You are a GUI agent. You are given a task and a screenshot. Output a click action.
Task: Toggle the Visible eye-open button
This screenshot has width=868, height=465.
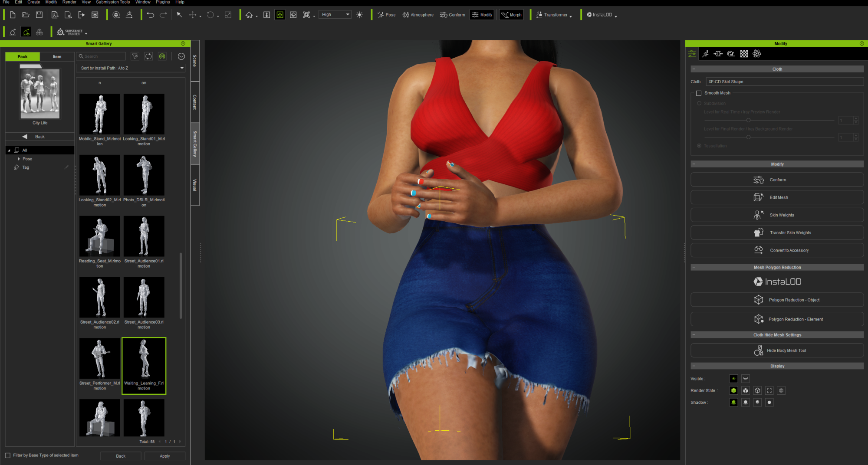pos(733,379)
